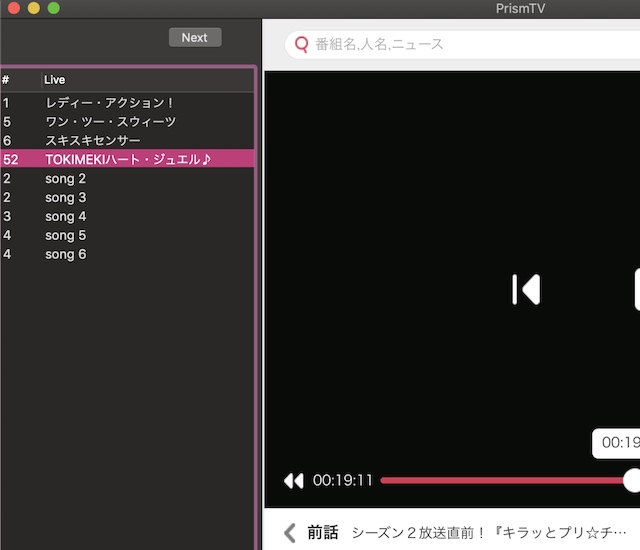Select the スキスキセンサー entry
Screen dimensions: 640x550
93,140
